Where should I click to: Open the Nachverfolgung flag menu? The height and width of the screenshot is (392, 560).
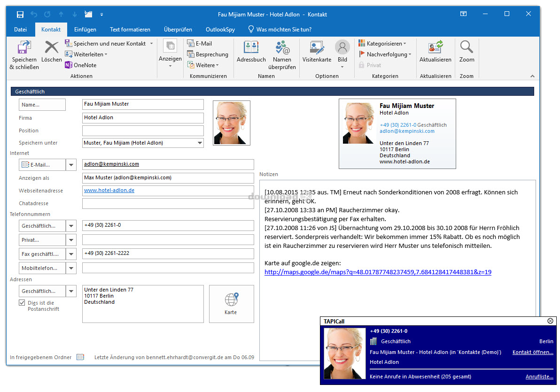pos(385,54)
